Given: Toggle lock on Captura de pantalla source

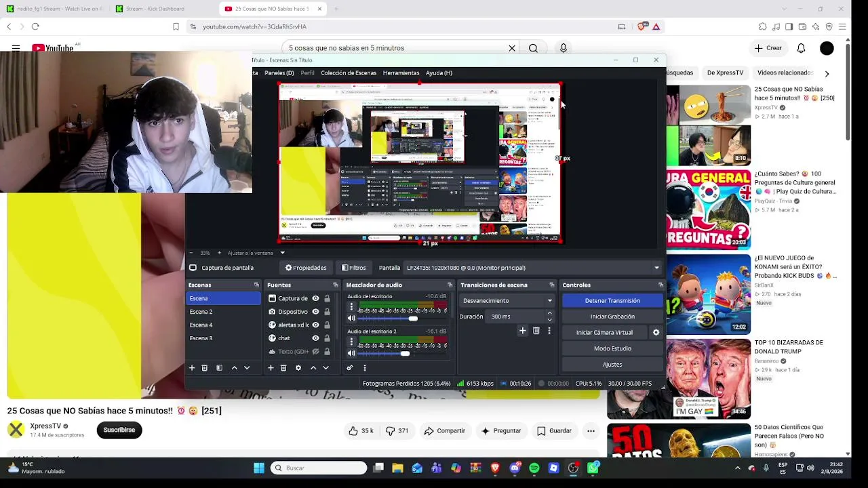Looking at the screenshot, I should [327, 298].
